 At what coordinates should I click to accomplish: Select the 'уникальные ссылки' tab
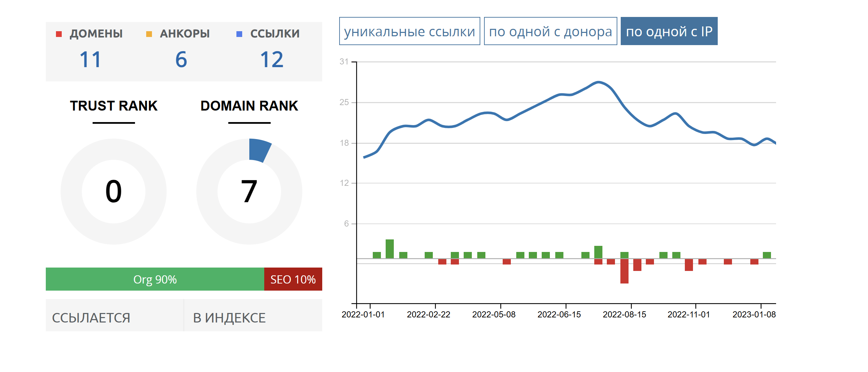click(409, 31)
